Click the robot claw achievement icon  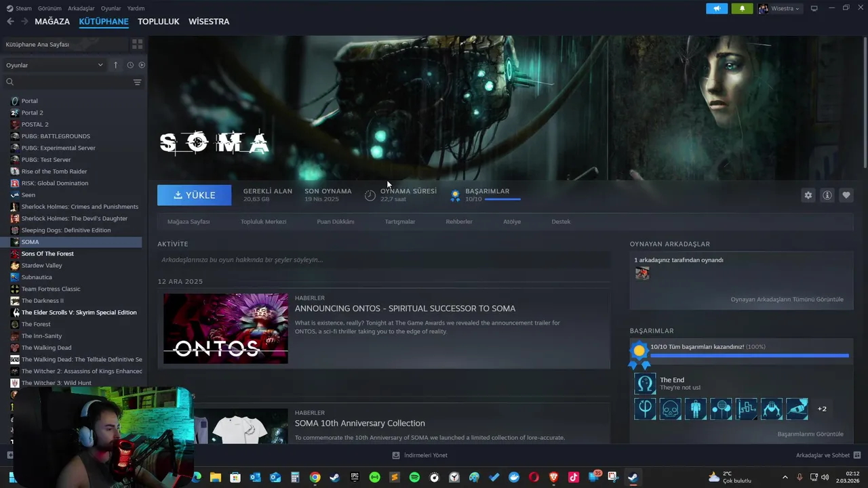tap(772, 409)
